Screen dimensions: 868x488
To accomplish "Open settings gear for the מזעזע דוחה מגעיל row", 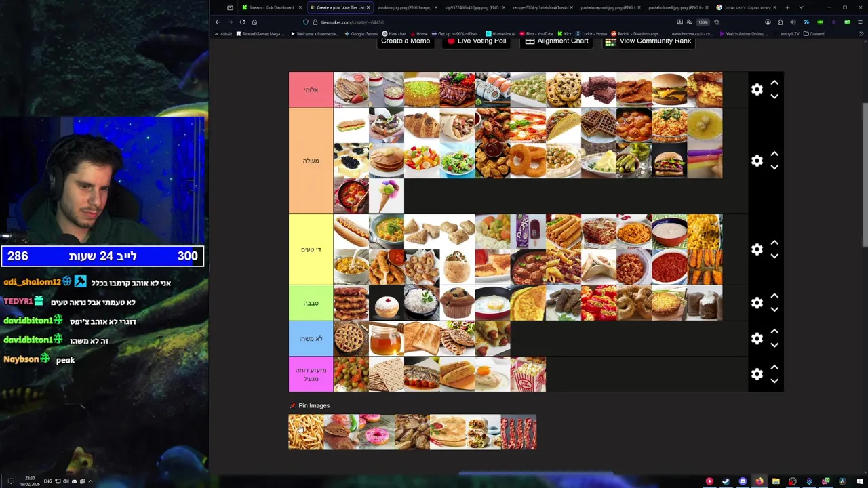I will (x=757, y=374).
